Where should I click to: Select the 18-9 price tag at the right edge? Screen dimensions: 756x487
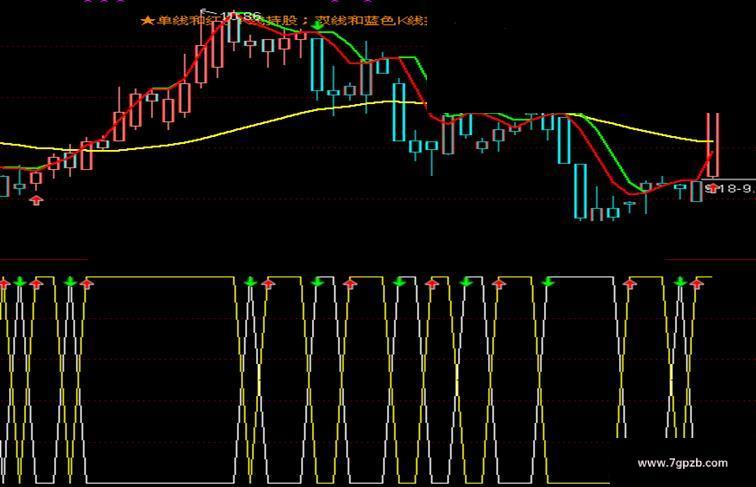click(x=729, y=188)
